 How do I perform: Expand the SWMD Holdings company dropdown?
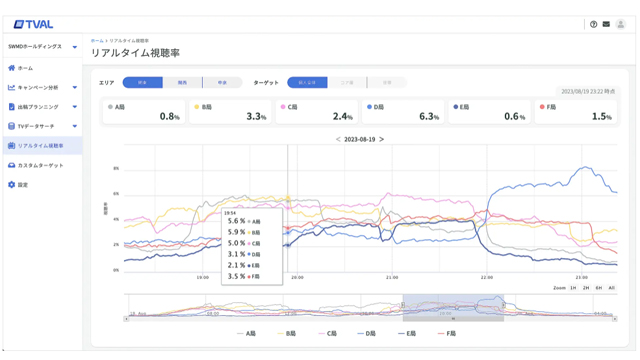click(x=75, y=47)
